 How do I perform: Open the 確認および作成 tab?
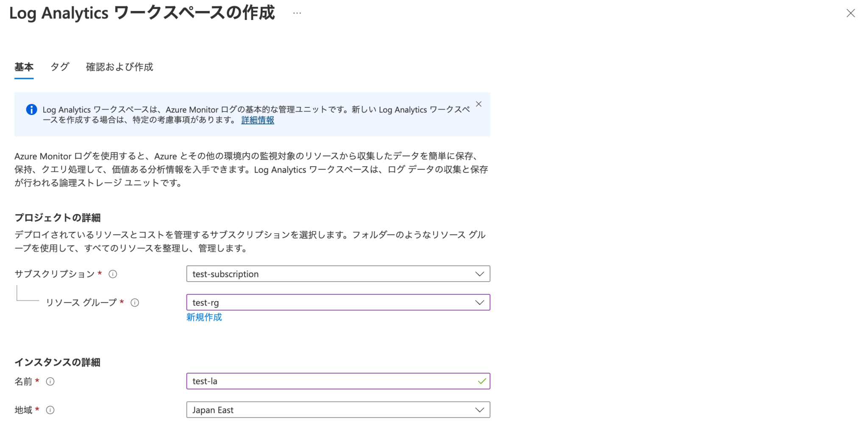119,67
